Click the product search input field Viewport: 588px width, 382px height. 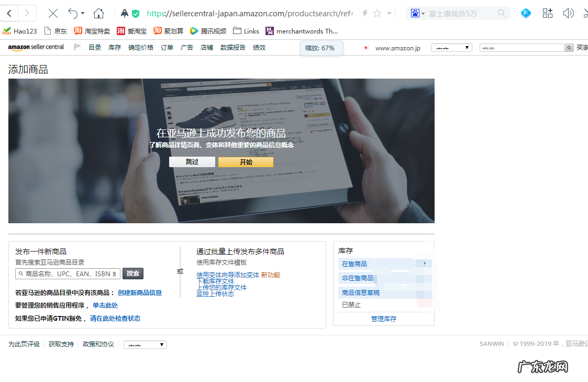pyautogui.click(x=68, y=274)
